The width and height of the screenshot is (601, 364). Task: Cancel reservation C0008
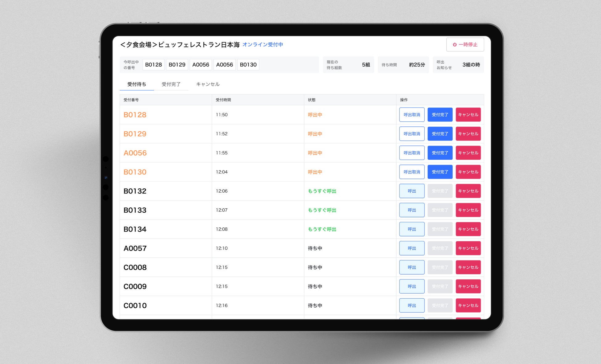[468, 268]
